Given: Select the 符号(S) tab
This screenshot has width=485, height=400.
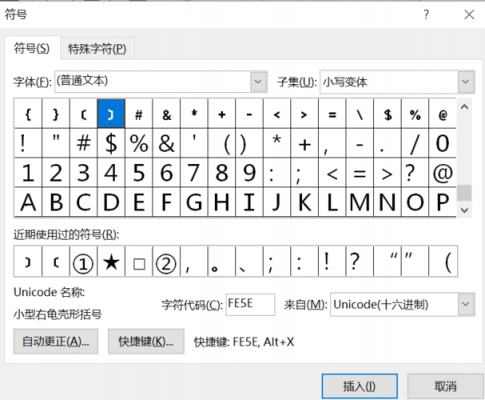Looking at the screenshot, I should (x=32, y=48).
